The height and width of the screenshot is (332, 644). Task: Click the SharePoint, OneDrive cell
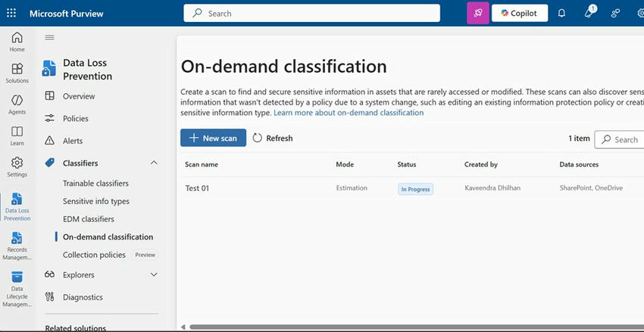[x=591, y=188]
